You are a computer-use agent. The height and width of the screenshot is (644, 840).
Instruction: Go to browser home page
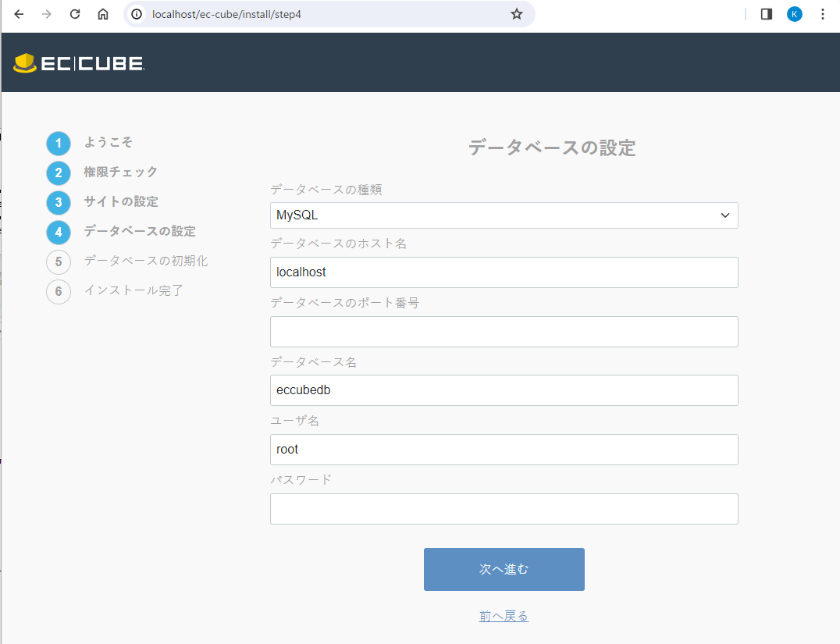103,14
